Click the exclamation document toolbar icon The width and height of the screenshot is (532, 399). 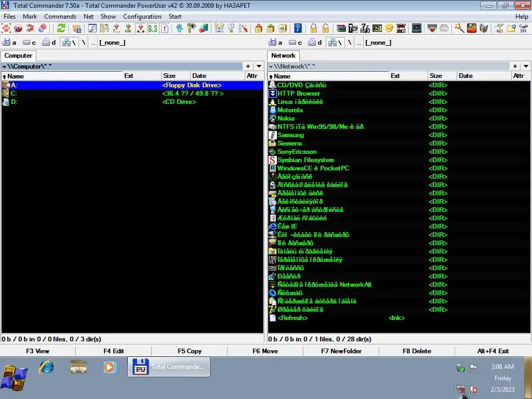[165, 29]
